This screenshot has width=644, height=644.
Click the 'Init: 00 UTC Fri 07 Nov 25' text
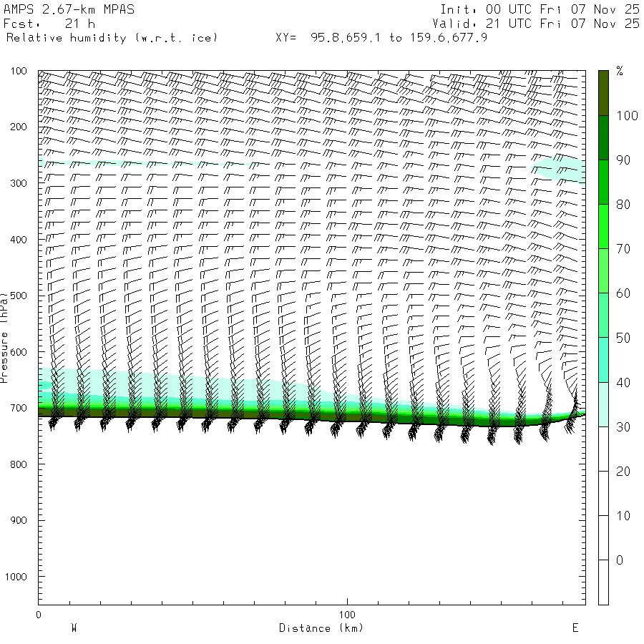[540, 9]
